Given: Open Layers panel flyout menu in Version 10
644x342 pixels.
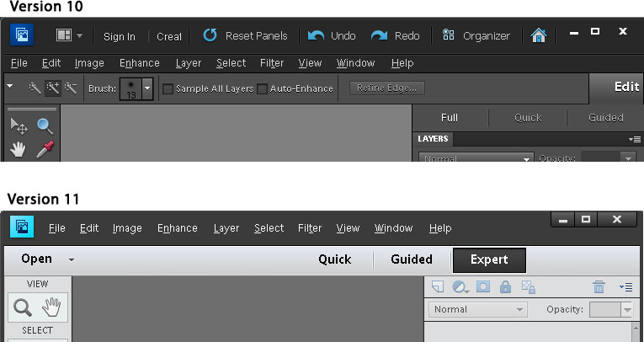Looking at the screenshot, I should pos(635,139).
